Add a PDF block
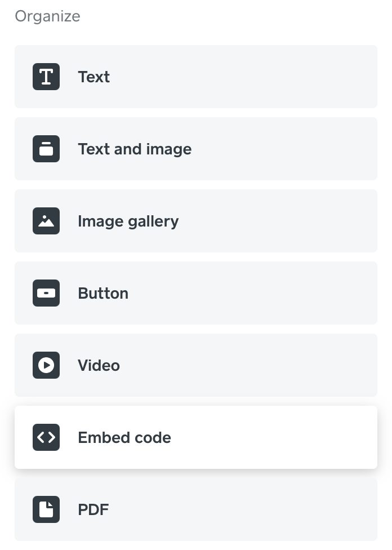 [196, 509]
